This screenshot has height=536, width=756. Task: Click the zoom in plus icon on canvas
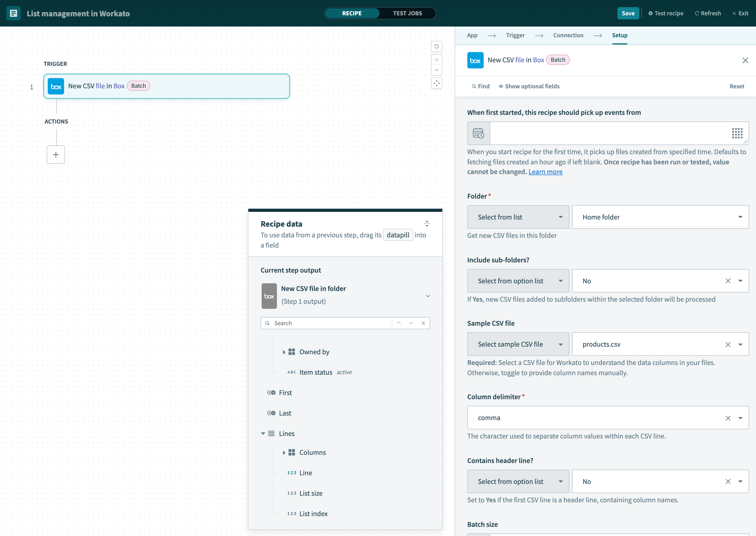(x=436, y=60)
